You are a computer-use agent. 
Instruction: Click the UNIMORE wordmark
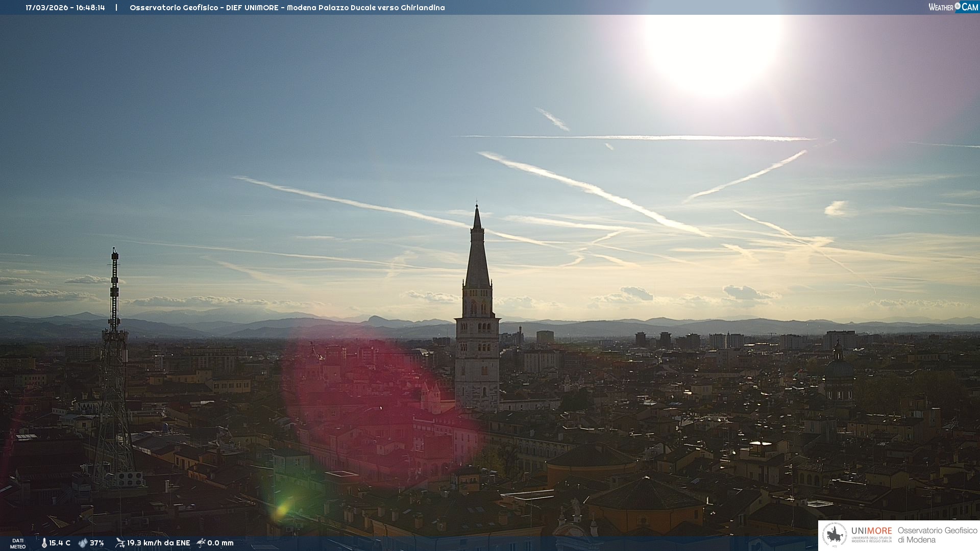click(x=871, y=531)
